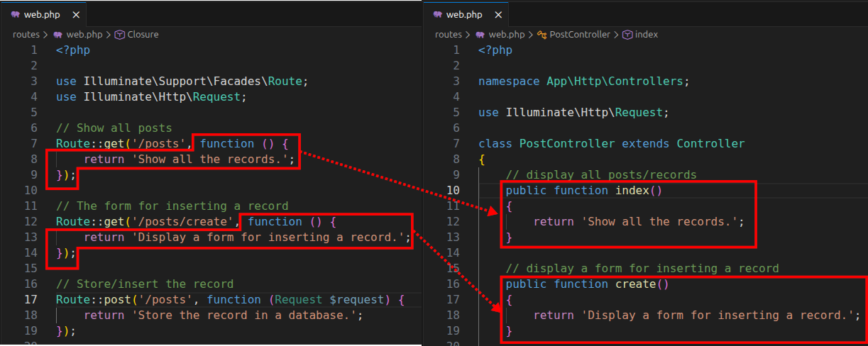Click 'Display a form for inserting a record.' in left pane
Screen dimensions: 868x346
click(x=268, y=237)
